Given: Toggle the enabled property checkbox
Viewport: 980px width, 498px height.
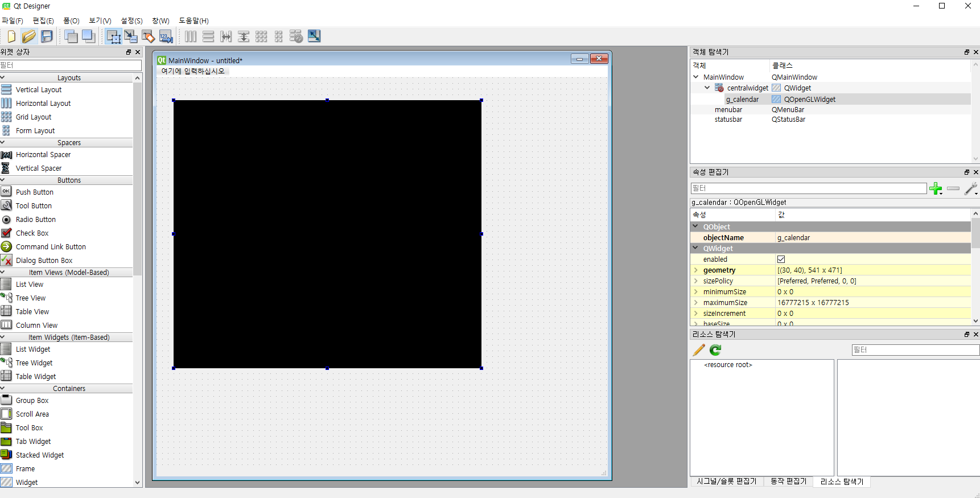Looking at the screenshot, I should 781,260.
